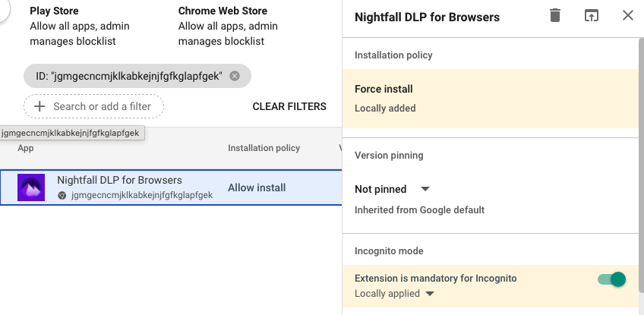Close the Nightfall DLP side panel
644x315 pixels.
tap(627, 16)
